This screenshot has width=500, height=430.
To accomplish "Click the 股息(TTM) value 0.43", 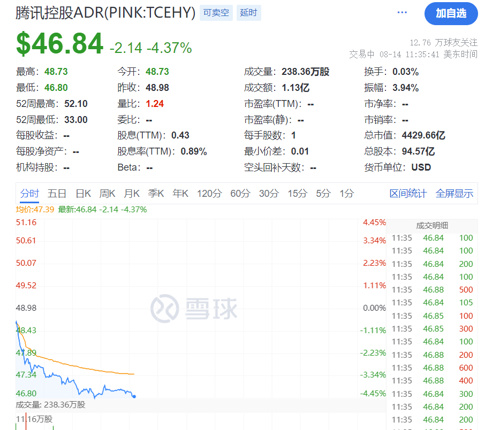I will point(180,135).
